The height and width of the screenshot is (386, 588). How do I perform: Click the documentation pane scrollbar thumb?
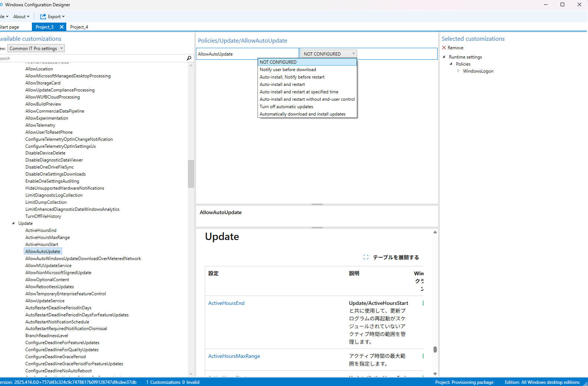click(435, 349)
